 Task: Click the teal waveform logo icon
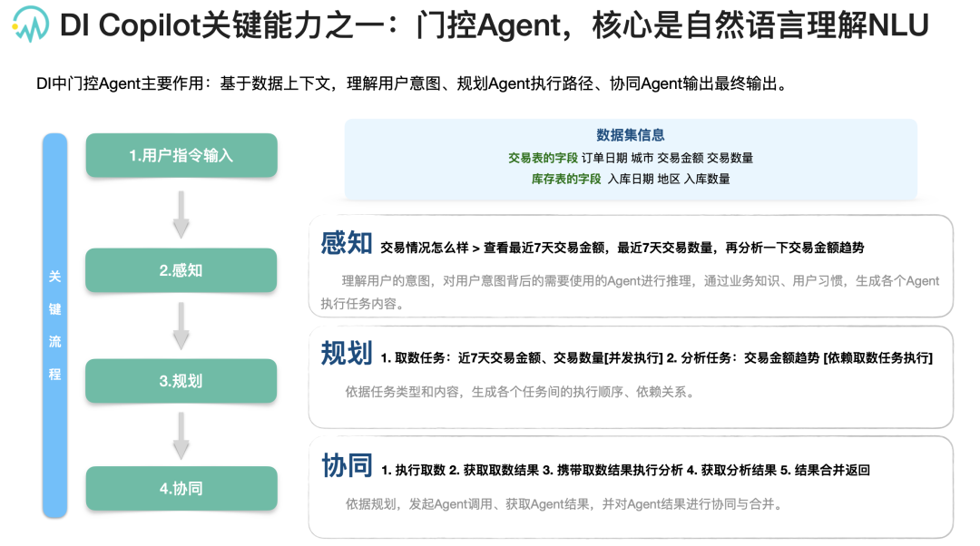[30, 24]
